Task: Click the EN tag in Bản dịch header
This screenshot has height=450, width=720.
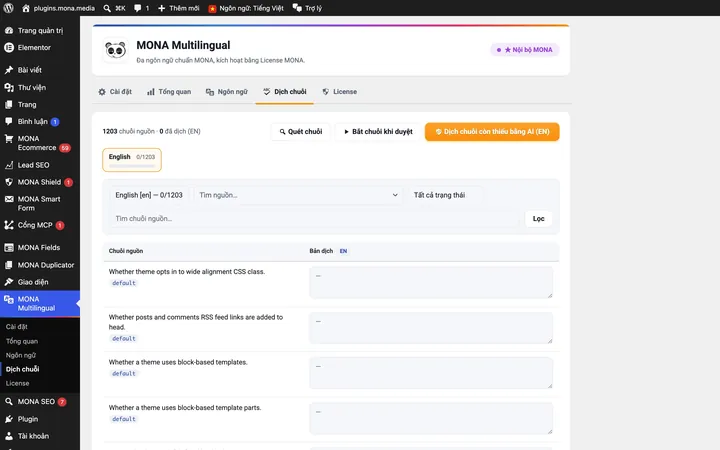Action: (x=343, y=251)
